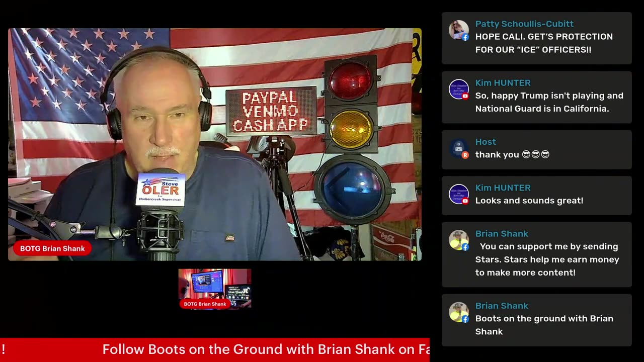
Task: Open the Kim HUNTER name above the National Guard comment
Action: [503, 83]
